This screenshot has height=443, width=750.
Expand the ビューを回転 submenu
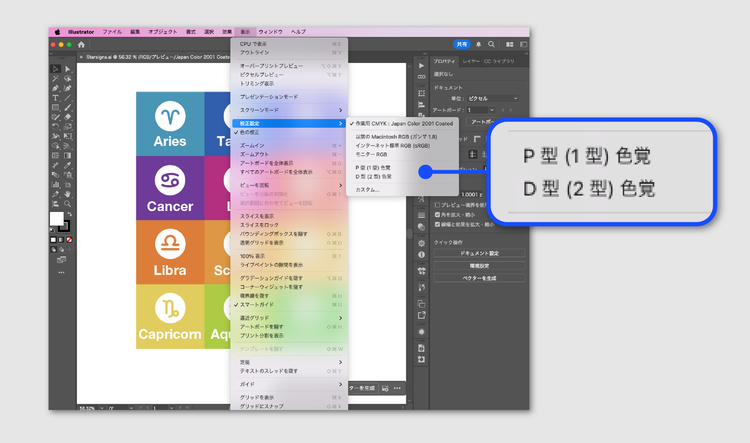(x=288, y=185)
